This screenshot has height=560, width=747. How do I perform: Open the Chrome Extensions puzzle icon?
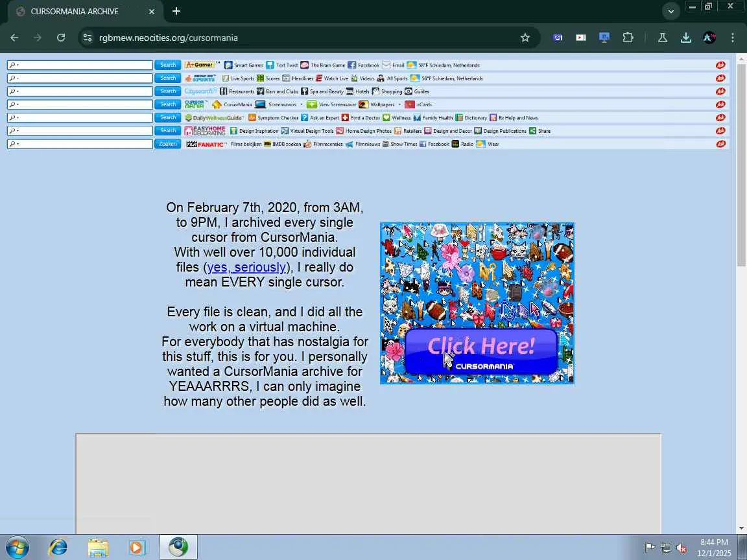628,38
